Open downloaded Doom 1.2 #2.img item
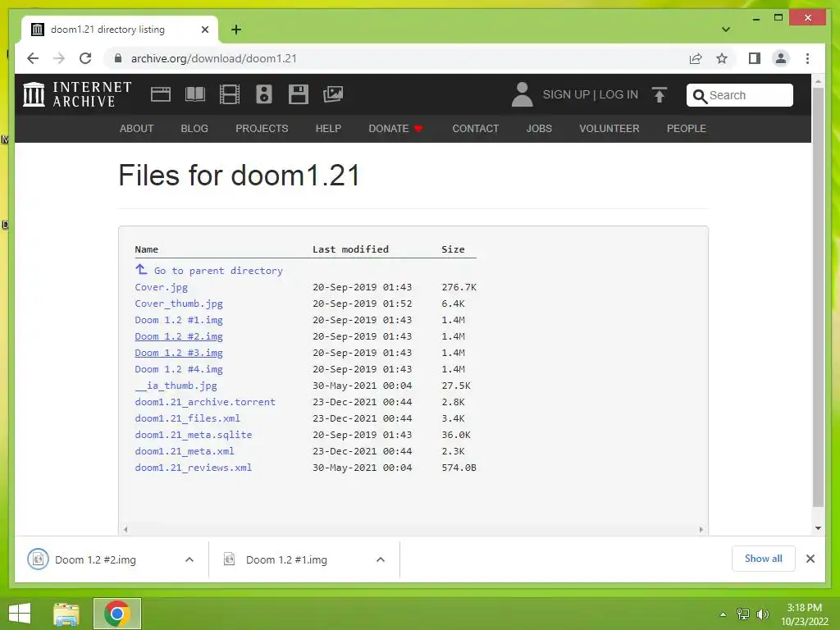 [x=95, y=559]
